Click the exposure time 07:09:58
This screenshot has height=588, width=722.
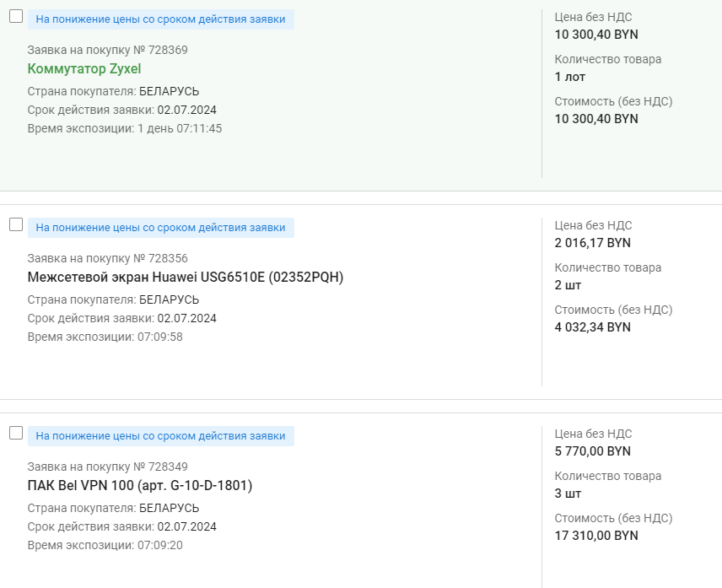[x=160, y=337]
